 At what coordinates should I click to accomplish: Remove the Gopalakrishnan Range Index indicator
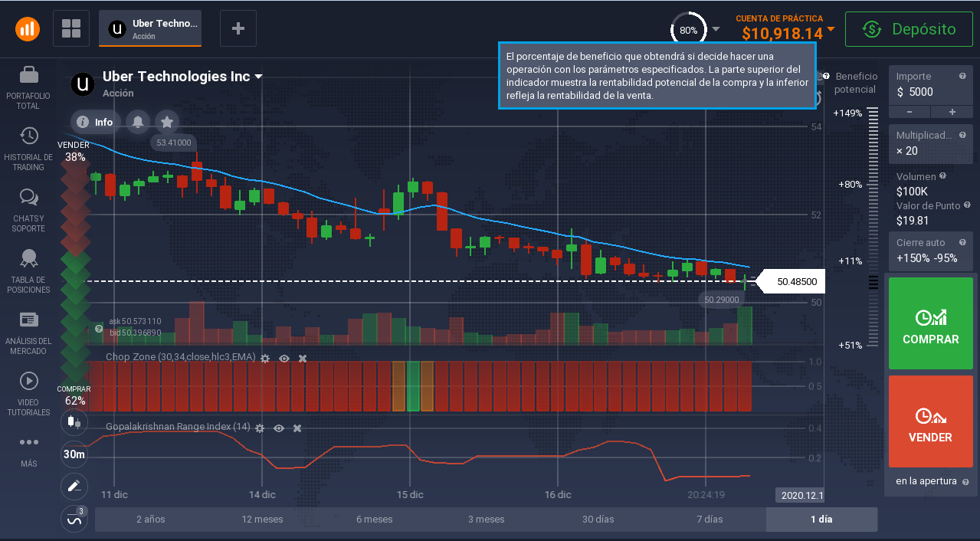(x=297, y=428)
